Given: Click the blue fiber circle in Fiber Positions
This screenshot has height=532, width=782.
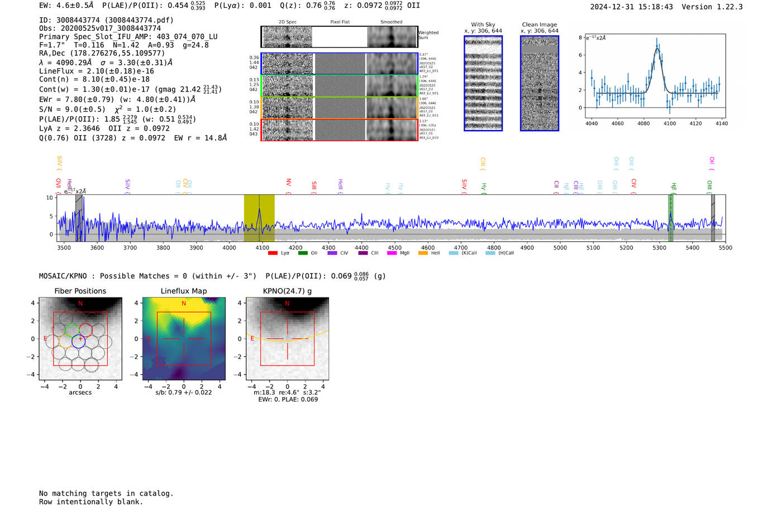Looking at the screenshot, I should pyautogui.click(x=79, y=342).
